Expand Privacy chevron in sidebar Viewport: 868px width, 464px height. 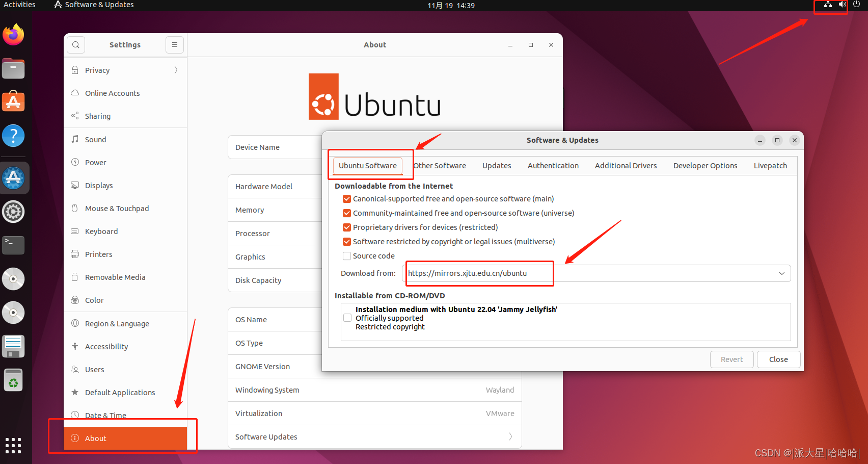pyautogui.click(x=176, y=70)
